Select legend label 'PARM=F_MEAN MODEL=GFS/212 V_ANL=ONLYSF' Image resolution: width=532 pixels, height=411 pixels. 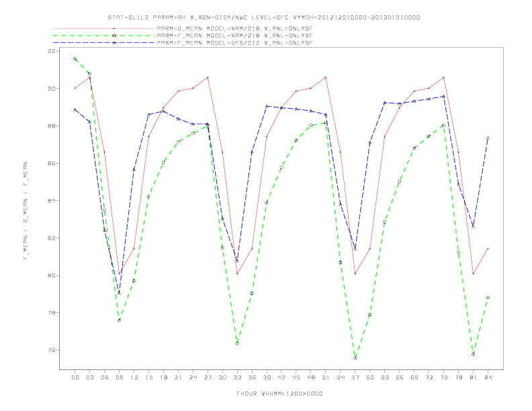[x=234, y=43]
